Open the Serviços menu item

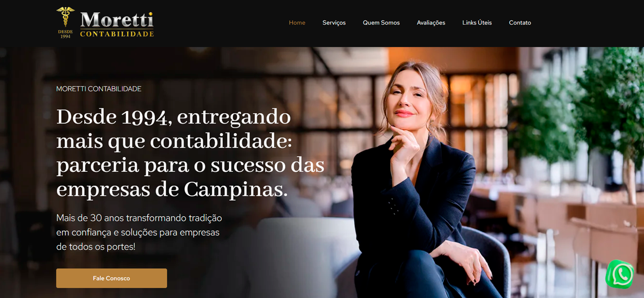click(334, 23)
